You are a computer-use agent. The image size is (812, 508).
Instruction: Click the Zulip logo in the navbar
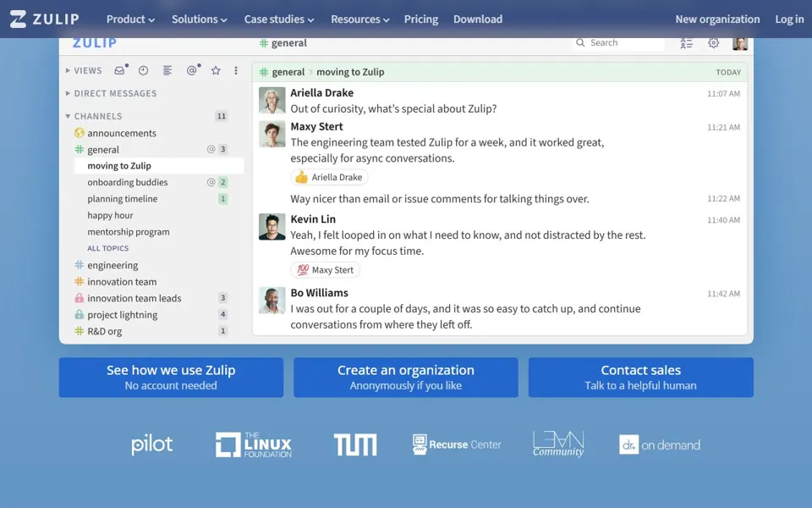click(x=45, y=19)
